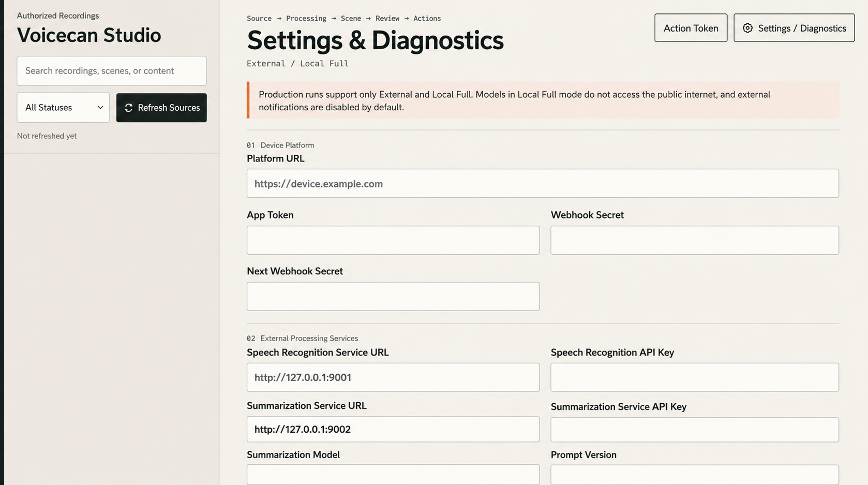Click the '02 External Processing Services' section label

coord(302,338)
